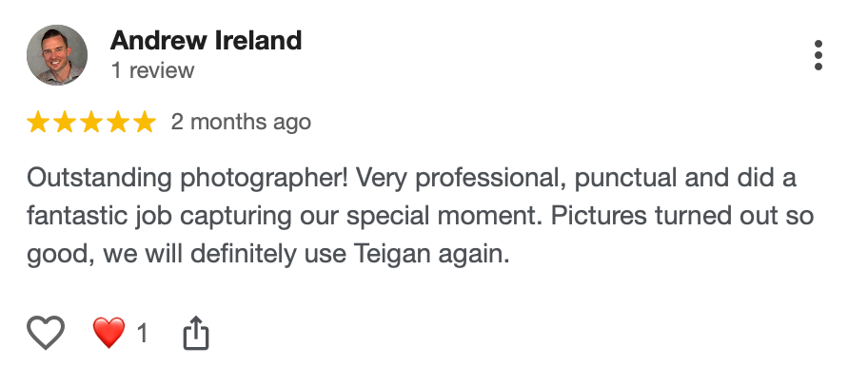Click the second yellow rating star
The width and height of the screenshot is (868, 386).
64,122
